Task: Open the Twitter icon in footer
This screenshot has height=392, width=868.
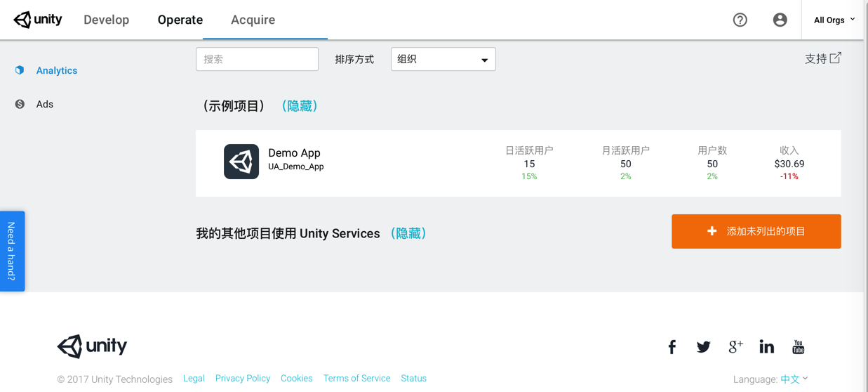Action: click(x=703, y=347)
